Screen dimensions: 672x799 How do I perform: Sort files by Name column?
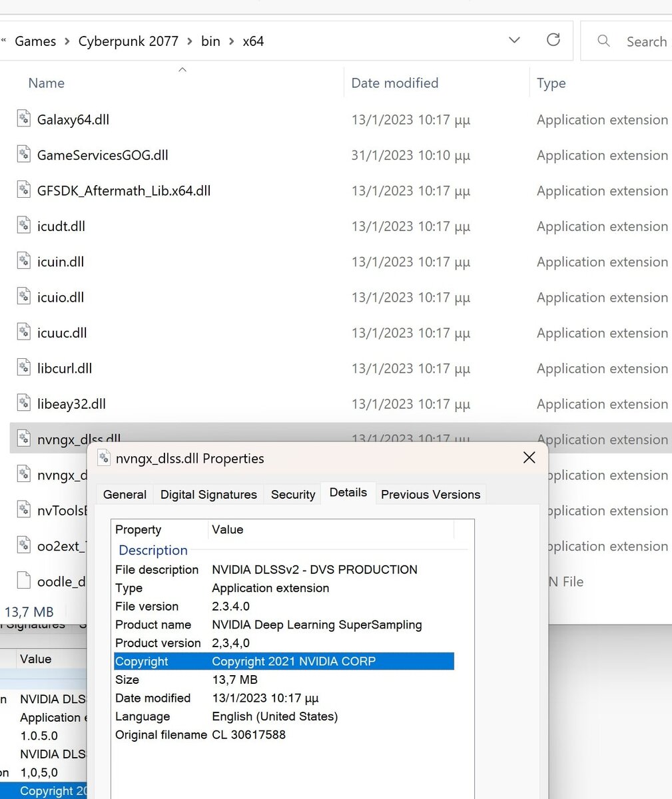[x=46, y=83]
